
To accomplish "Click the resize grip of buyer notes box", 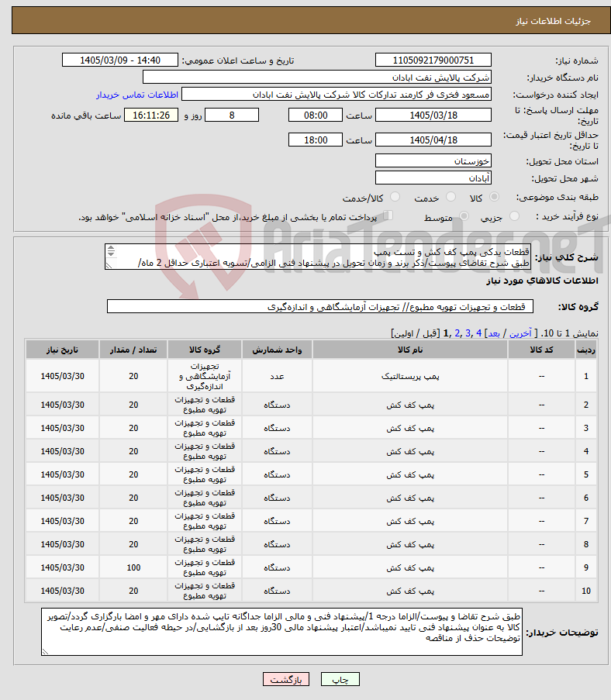I will (45, 652).
